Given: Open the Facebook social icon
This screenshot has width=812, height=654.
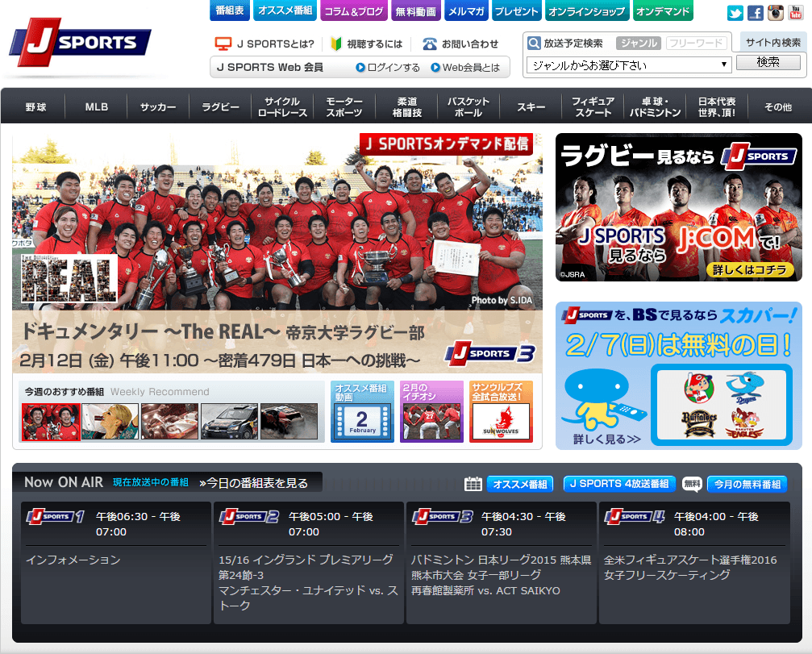Looking at the screenshot, I should point(755,12).
